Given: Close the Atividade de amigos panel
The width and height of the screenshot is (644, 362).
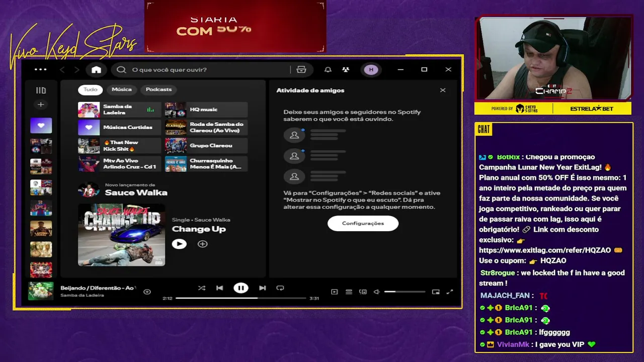Looking at the screenshot, I should (x=443, y=90).
